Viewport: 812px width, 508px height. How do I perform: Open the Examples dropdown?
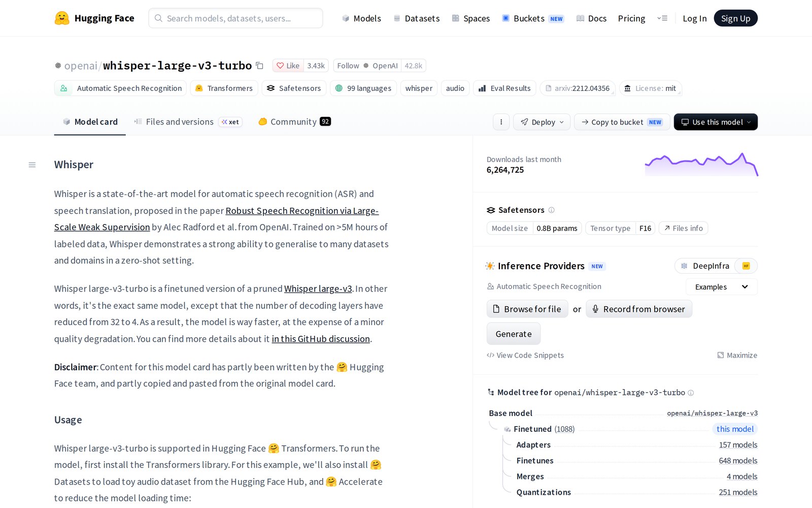click(x=722, y=287)
